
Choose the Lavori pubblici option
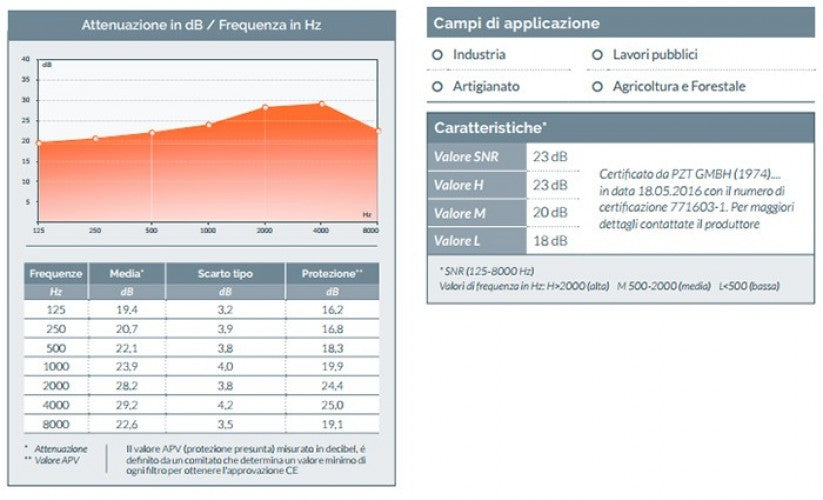(x=597, y=55)
